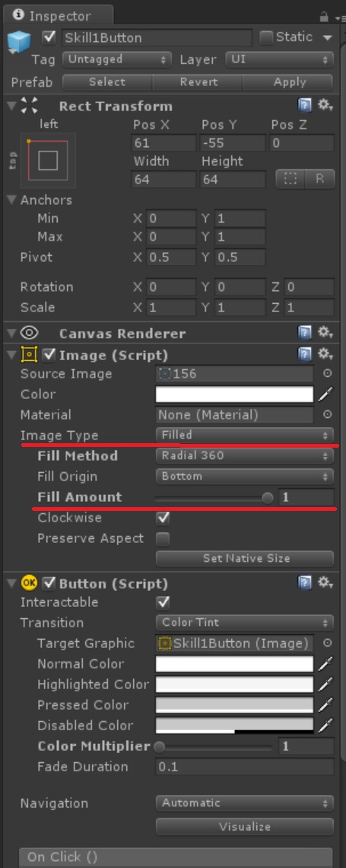The width and height of the screenshot is (346, 868).
Task: Enable the Preserve Aspect checkbox
Action: 163,538
